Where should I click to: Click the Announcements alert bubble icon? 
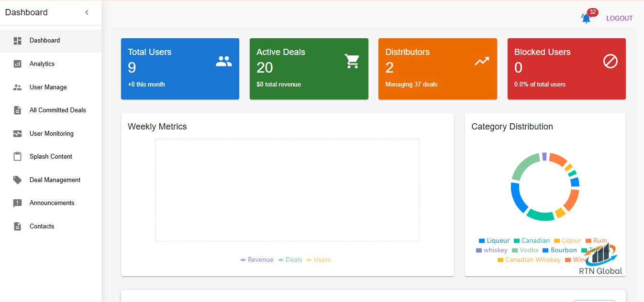18,203
